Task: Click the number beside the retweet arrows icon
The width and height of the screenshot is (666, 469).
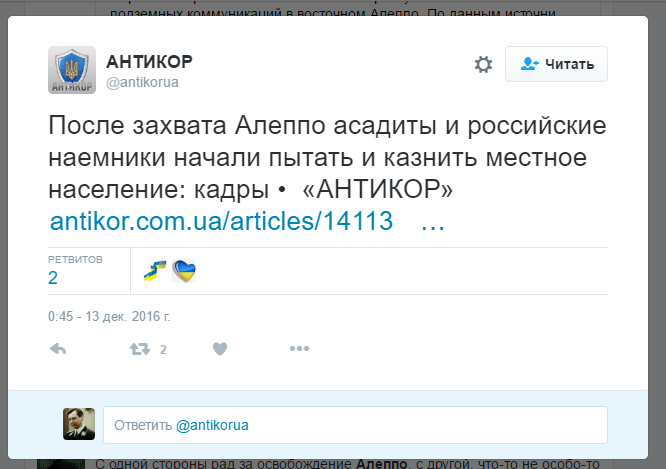Action: pos(163,350)
